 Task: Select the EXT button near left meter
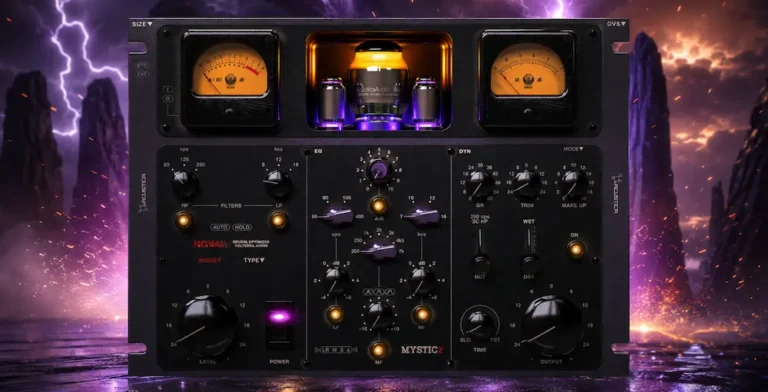pos(142,74)
